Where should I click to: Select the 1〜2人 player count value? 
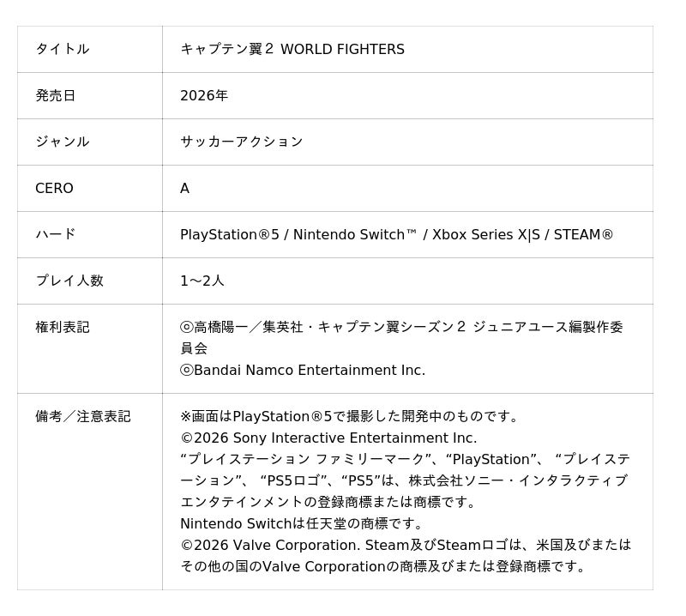202,281
